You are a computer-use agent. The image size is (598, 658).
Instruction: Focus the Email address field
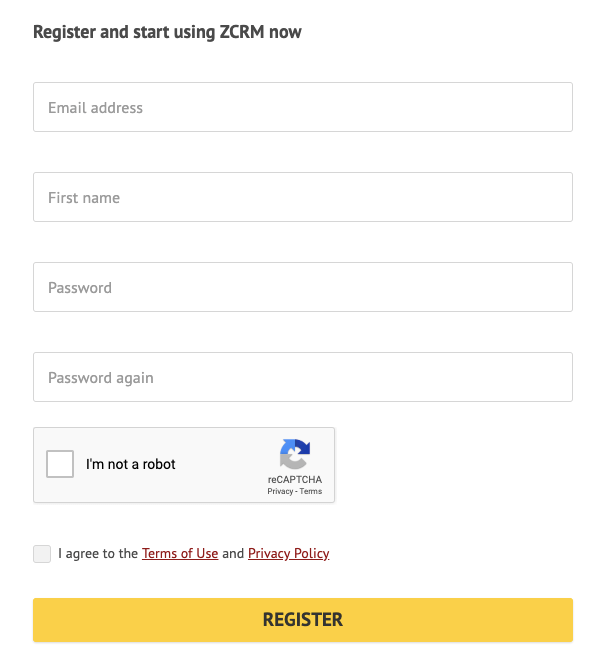(303, 107)
